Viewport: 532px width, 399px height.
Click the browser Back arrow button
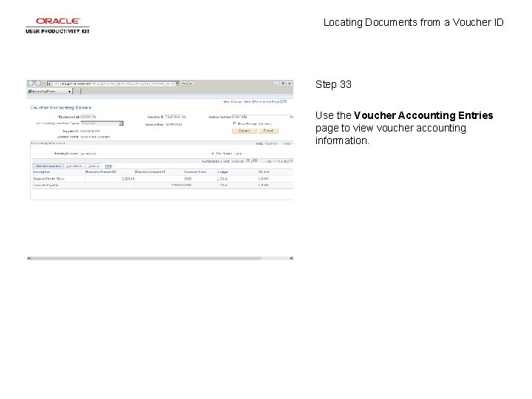coord(31,83)
